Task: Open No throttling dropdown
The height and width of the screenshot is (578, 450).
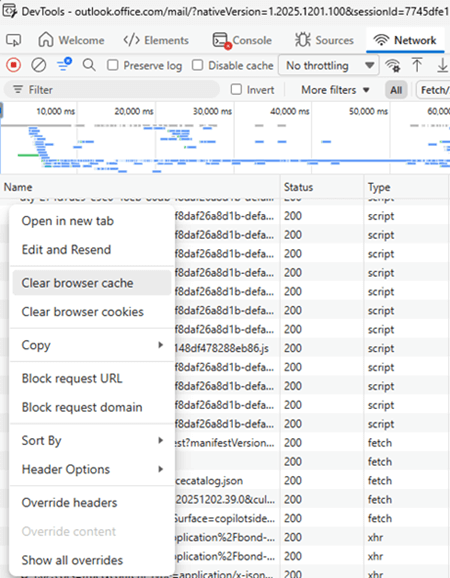Action: [x=328, y=66]
